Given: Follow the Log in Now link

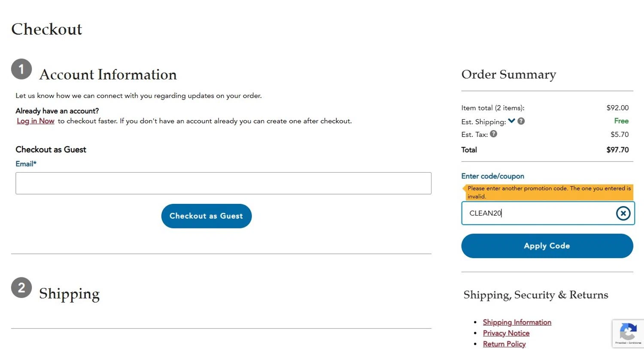Looking at the screenshot, I should point(36,121).
